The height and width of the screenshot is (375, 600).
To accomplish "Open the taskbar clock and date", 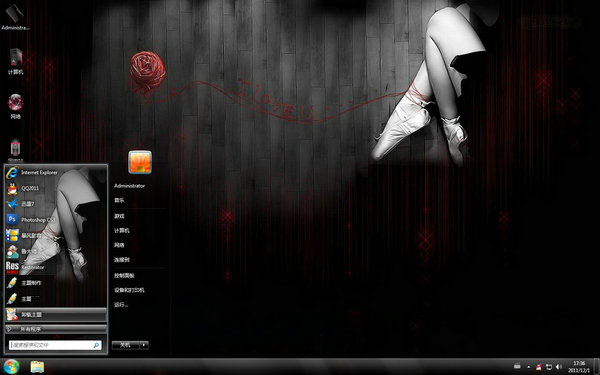I will click(579, 367).
